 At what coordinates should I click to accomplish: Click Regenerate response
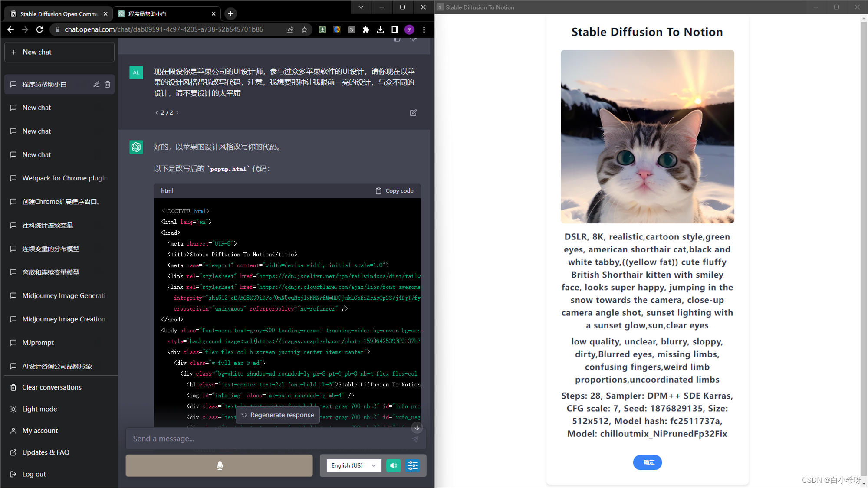[278, 415]
